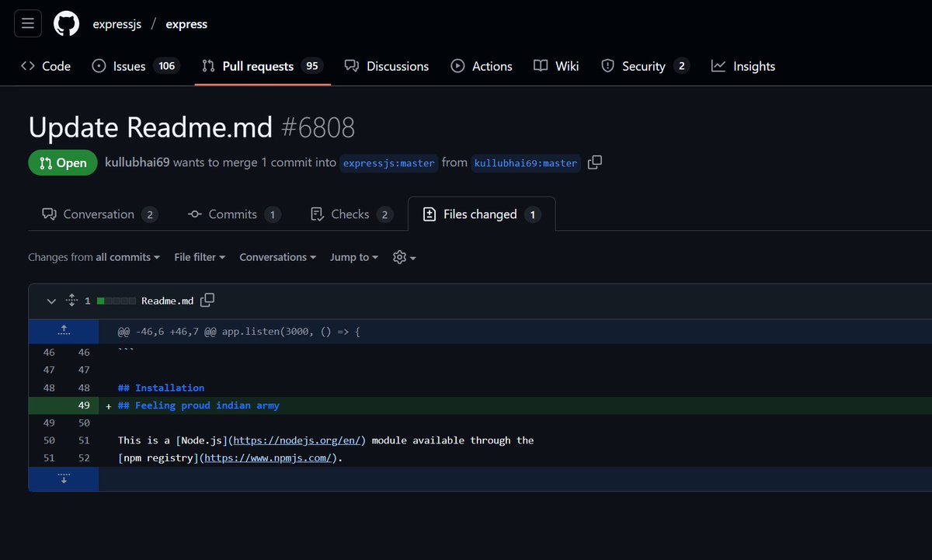
Task: Select the Files changed tab
Action: [482, 214]
